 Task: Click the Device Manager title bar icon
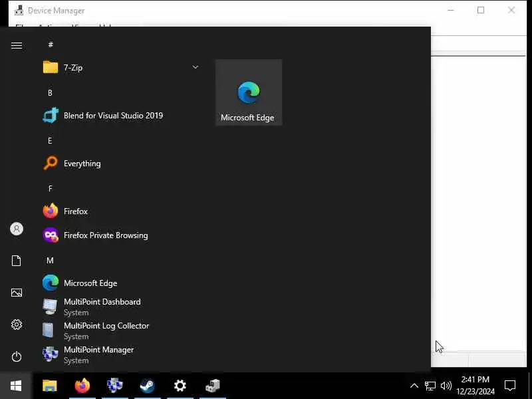(19, 11)
